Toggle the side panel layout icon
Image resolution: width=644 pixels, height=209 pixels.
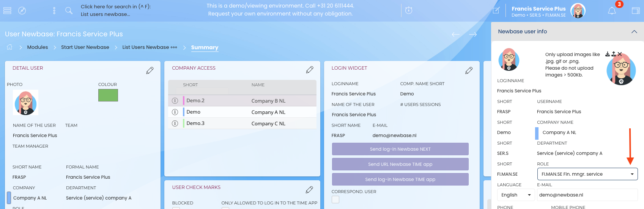[x=636, y=11]
